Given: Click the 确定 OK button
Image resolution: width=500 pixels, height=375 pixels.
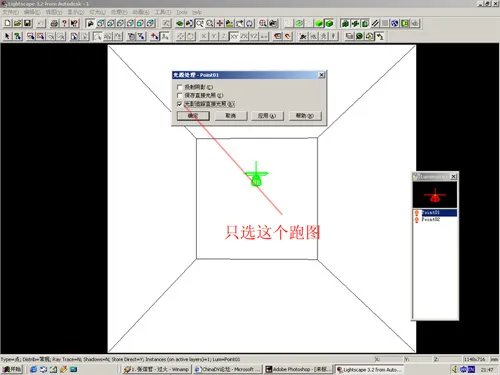Looking at the screenshot, I should [193, 116].
